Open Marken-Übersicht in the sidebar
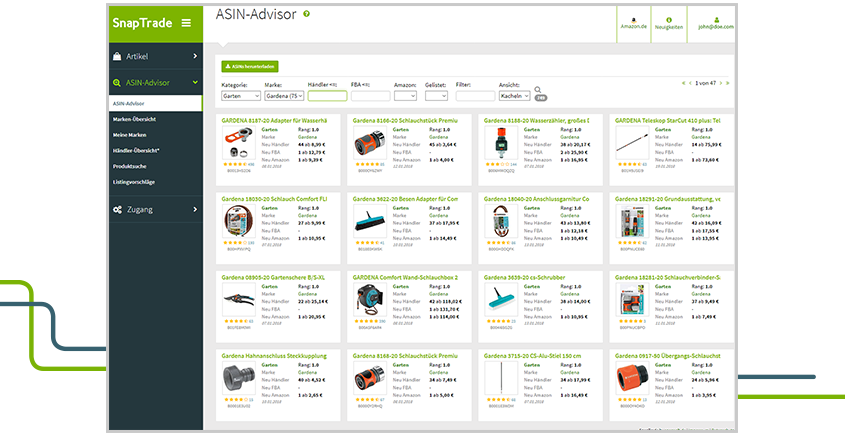The height and width of the screenshot is (434, 845). tap(134, 119)
